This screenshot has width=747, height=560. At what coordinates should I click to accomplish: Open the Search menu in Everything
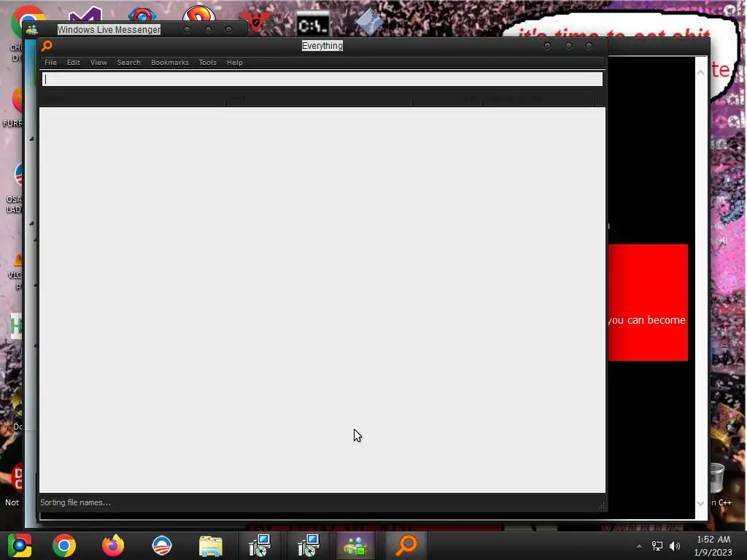click(x=128, y=63)
